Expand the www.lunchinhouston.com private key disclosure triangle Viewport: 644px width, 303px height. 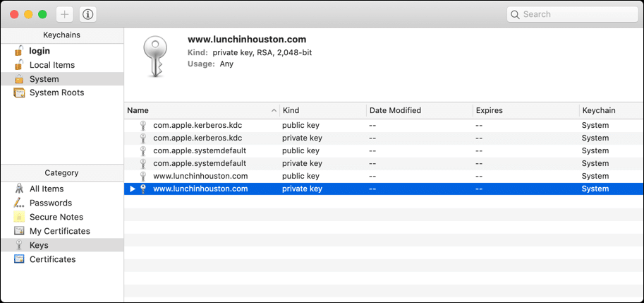[132, 189]
